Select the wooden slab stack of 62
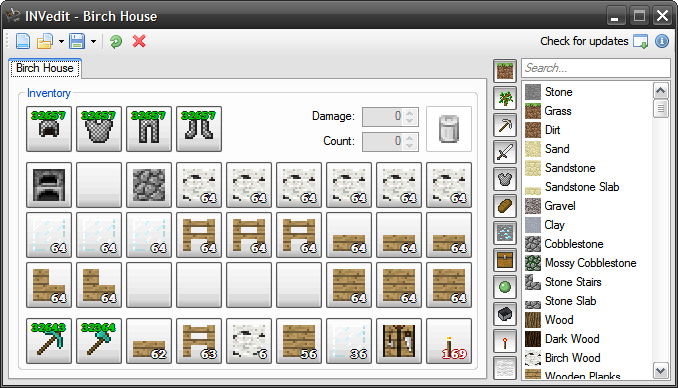This screenshot has height=388, width=678. [149, 341]
